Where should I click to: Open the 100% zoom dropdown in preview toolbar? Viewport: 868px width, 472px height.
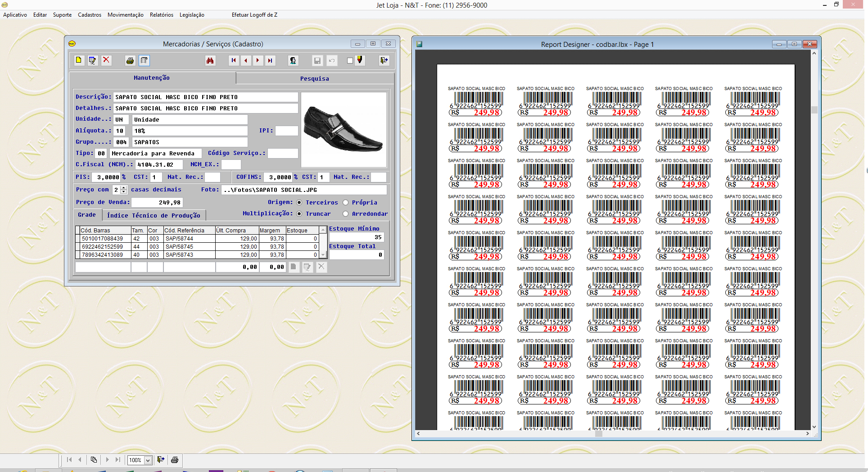(148, 460)
